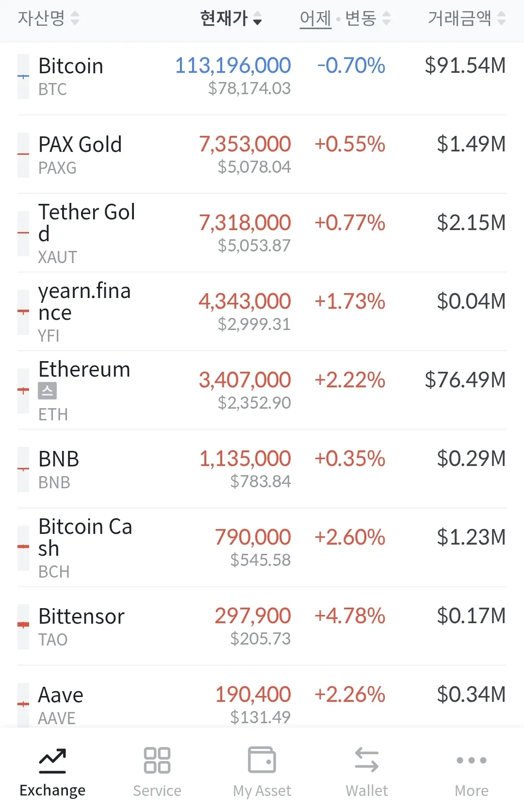Sort by current price column header
The height and width of the screenshot is (812, 524).
click(231, 18)
